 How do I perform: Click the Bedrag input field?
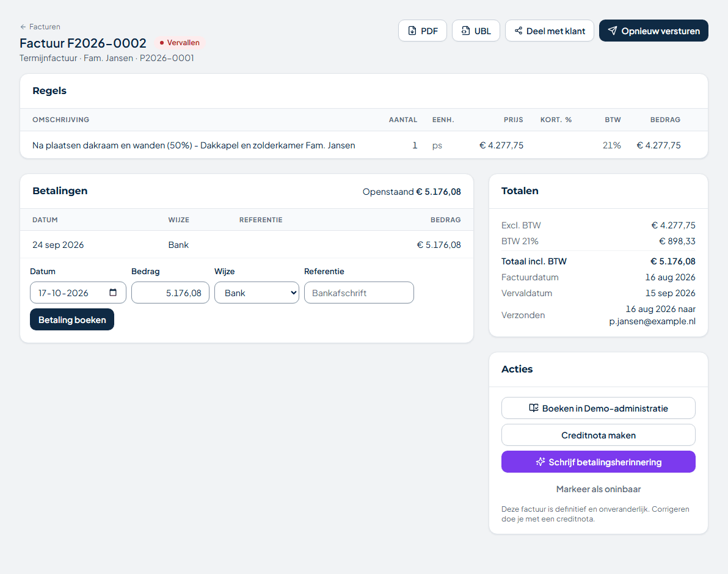click(x=170, y=292)
